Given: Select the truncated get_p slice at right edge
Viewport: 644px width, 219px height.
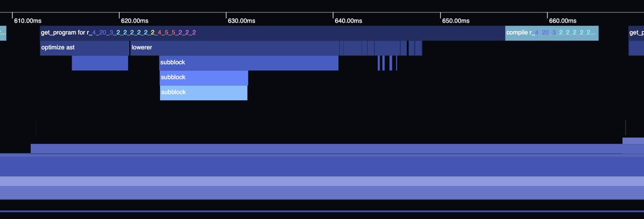Looking at the screenshot, I should (x=636, y=33).
